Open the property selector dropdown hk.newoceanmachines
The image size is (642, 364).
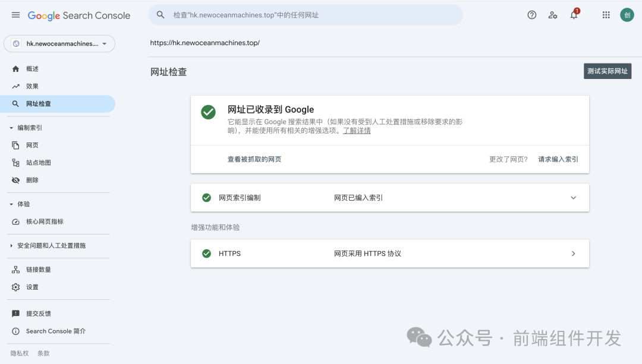[59, 43]
